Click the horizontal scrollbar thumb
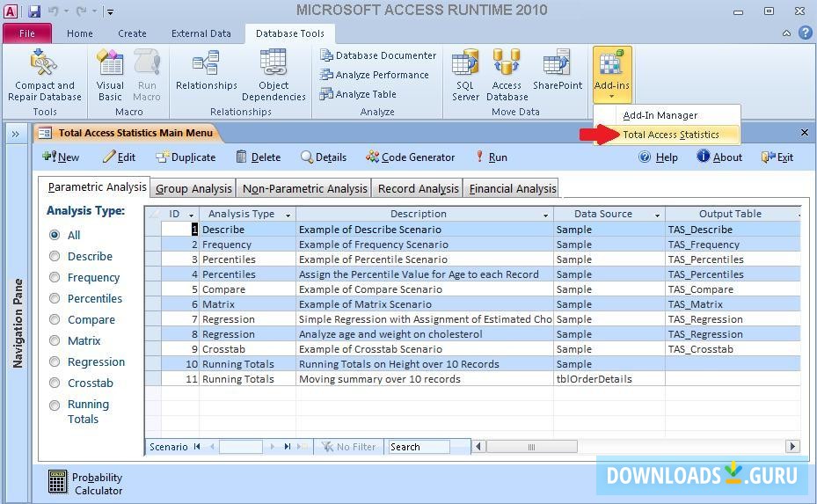Screen dimensions: 817x504 tap(532, 447)
